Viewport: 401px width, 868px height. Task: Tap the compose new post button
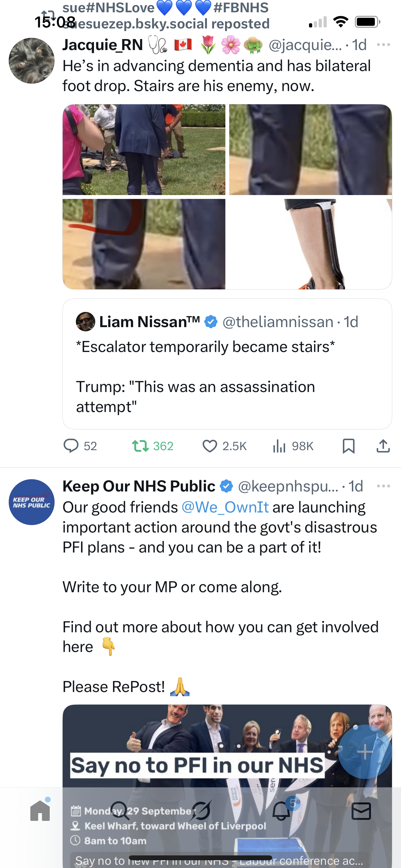(x=365, y=752)
